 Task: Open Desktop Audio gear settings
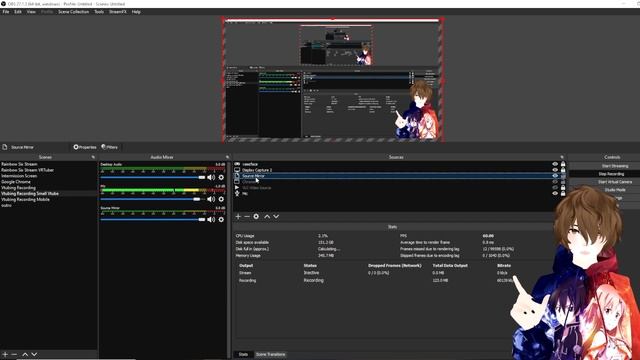tap(221, 178)
